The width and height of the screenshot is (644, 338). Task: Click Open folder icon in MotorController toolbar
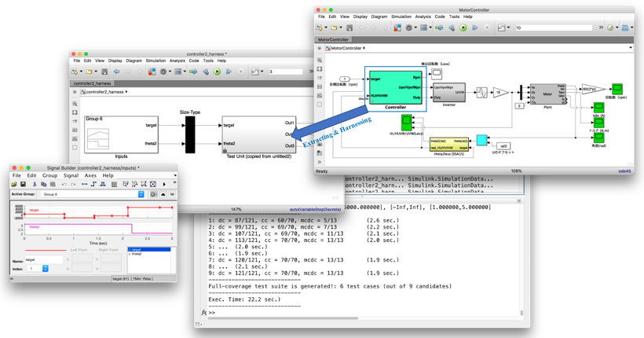click(x=334, y=28)
